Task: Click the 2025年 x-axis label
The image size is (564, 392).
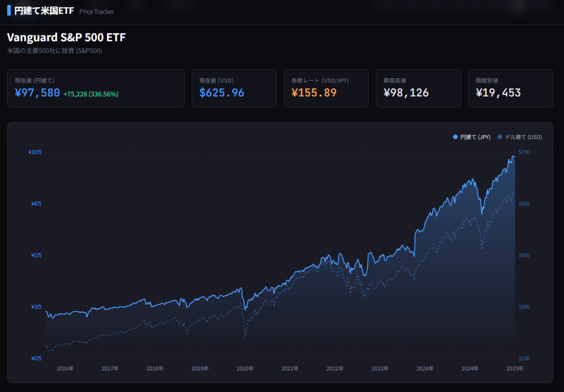Action: coord(515,369)
